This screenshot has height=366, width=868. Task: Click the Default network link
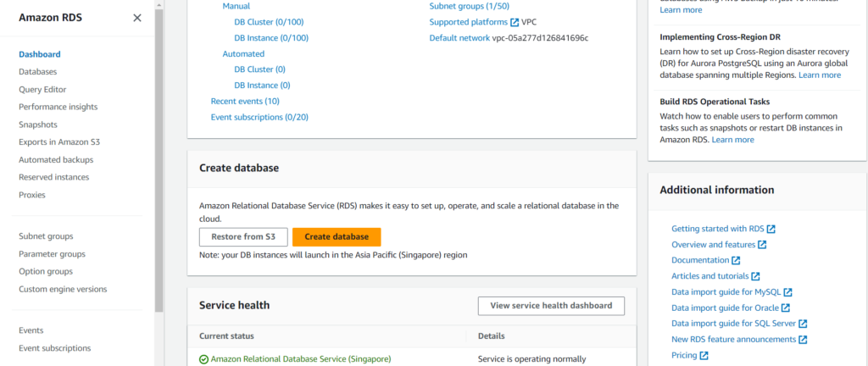(459, 38)
